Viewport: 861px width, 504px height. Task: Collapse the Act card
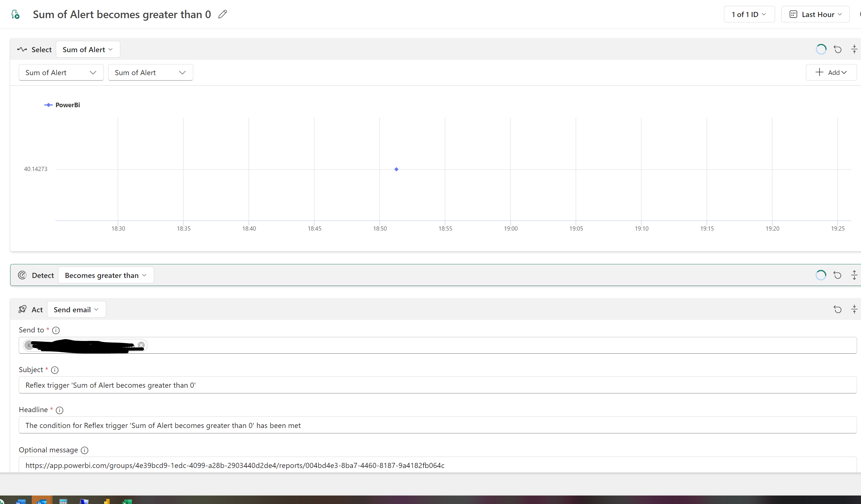point(854,309)
